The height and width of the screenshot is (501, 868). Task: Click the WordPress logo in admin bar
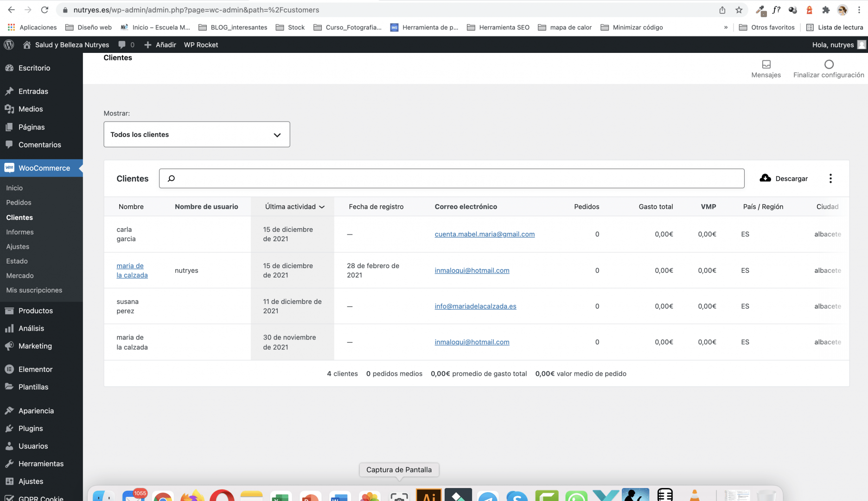click(9, 45)
